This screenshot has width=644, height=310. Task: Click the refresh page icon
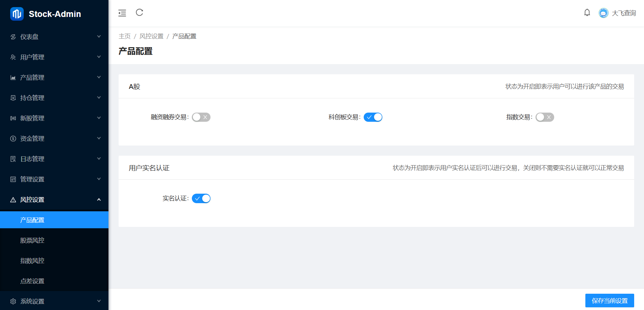tap(139, 13)
